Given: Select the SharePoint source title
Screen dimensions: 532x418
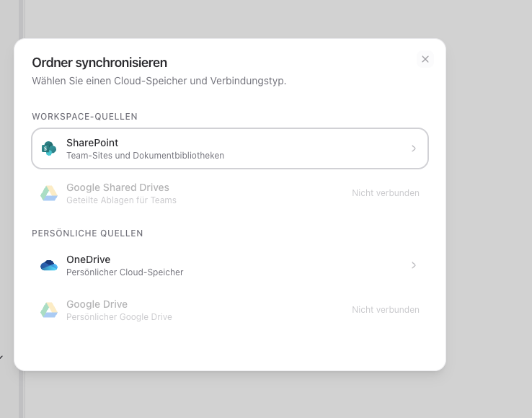Looking at the screenshot, I should tap(92, 143).
